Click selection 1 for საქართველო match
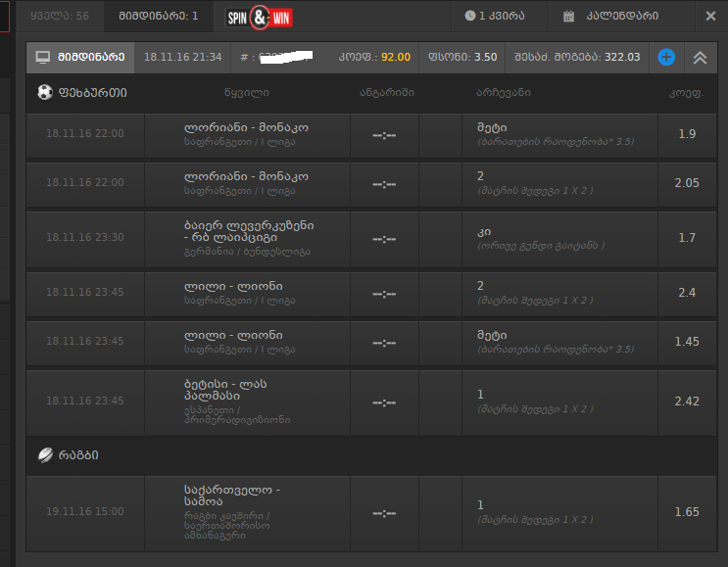 (480, 505)
